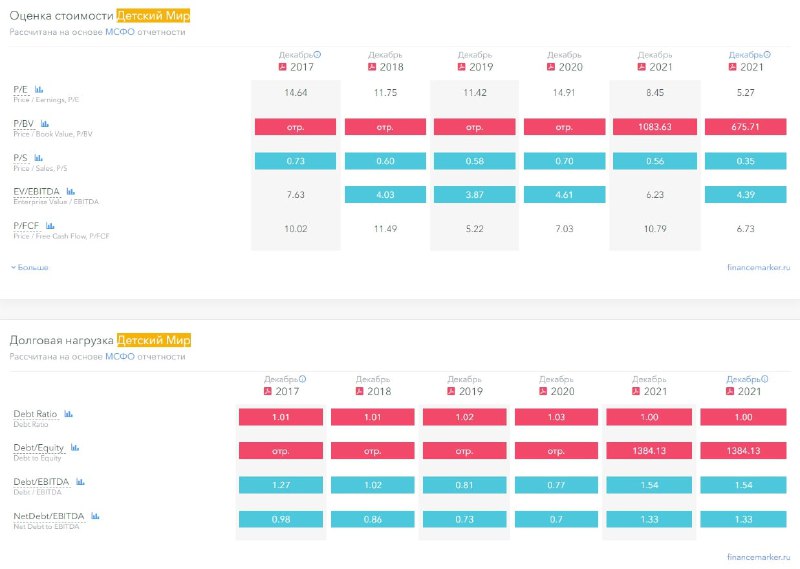The height and width of the screenshot is (569, 800).
Task: Open the NetDebt/EBITDA chart icon
Action: (x=95, y=516)
